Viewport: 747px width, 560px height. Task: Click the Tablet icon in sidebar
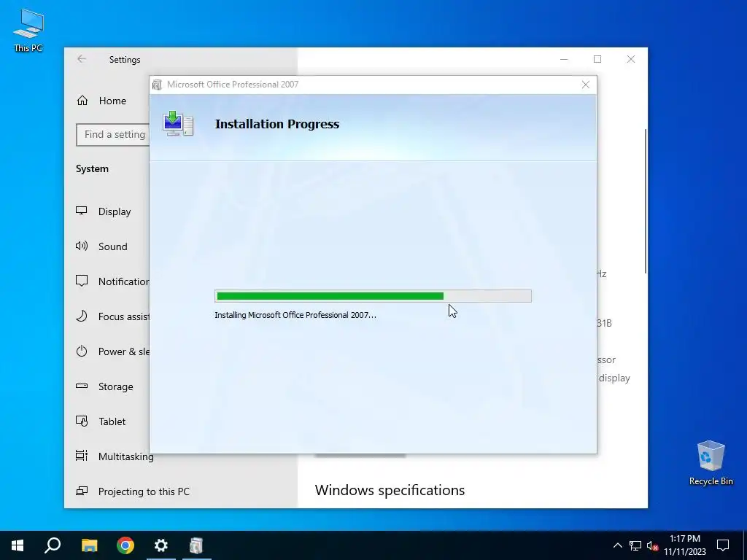(x=82, y=421)
